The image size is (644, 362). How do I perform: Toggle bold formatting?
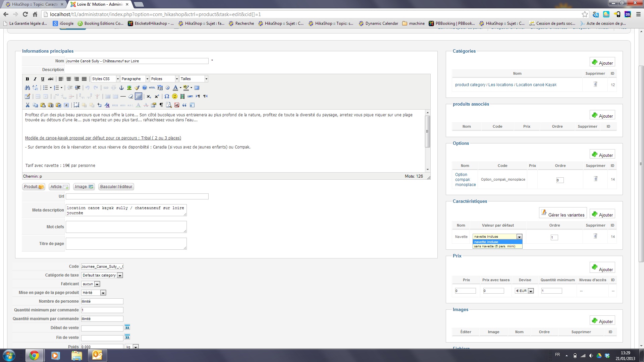28,79
